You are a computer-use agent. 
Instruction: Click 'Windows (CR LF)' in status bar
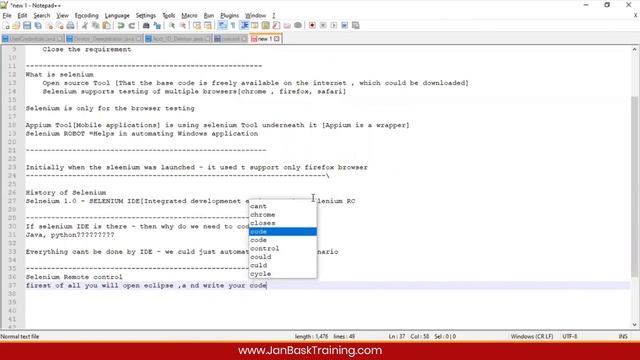(531, 336)
